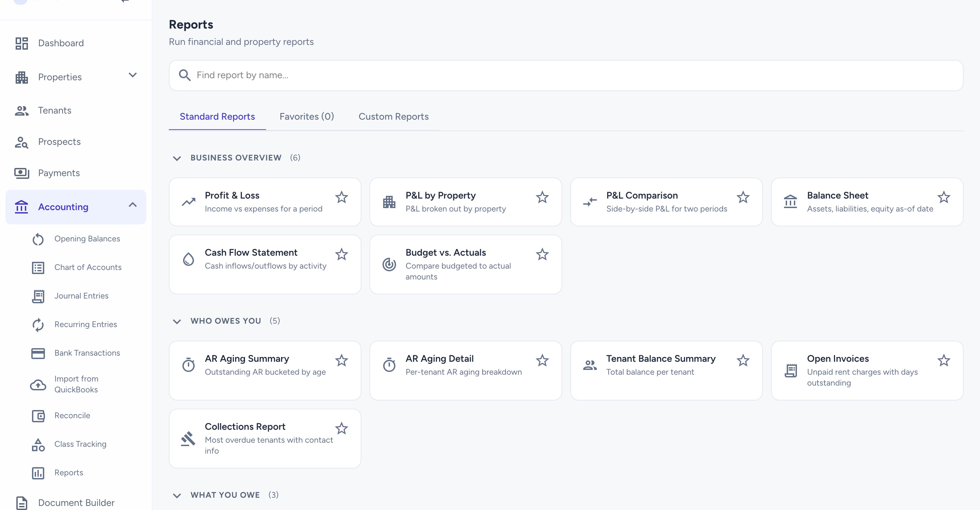The height and width of the screenshot is (510, 980).
Task: Favorite the Profit & Loss report
Action: point(342,197)
